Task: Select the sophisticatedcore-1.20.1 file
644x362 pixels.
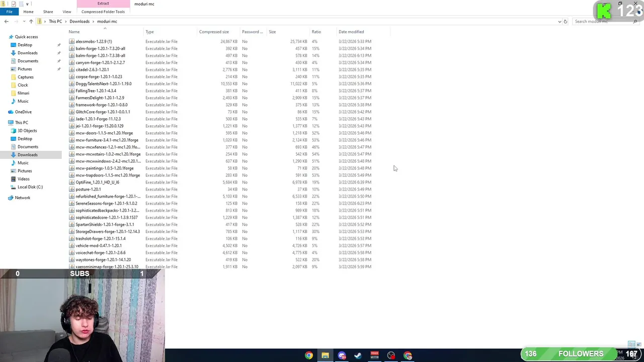Action: pyautogui.click(x=107, y=217)
